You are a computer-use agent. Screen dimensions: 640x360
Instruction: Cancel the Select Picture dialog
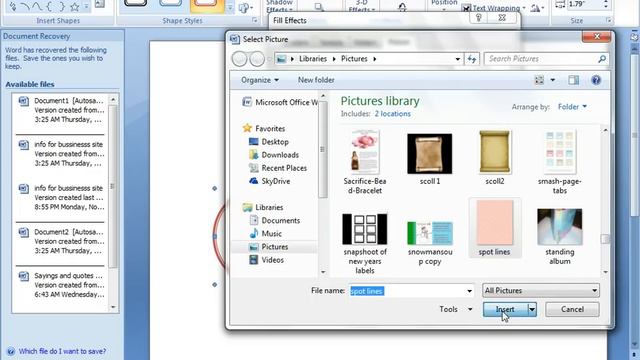(x=572, y=309)
